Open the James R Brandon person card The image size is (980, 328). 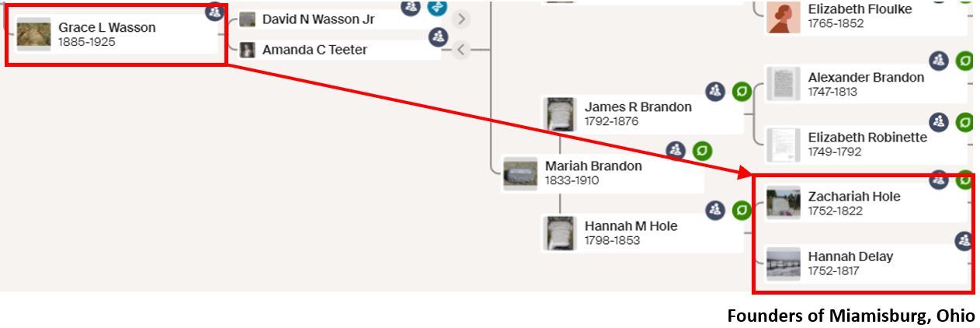coord(641,114)
